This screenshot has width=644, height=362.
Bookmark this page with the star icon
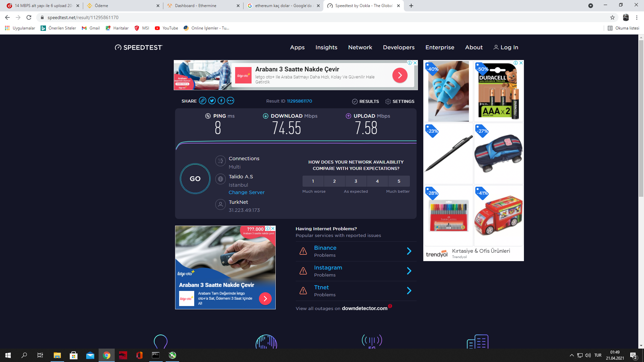click(612, 17)
